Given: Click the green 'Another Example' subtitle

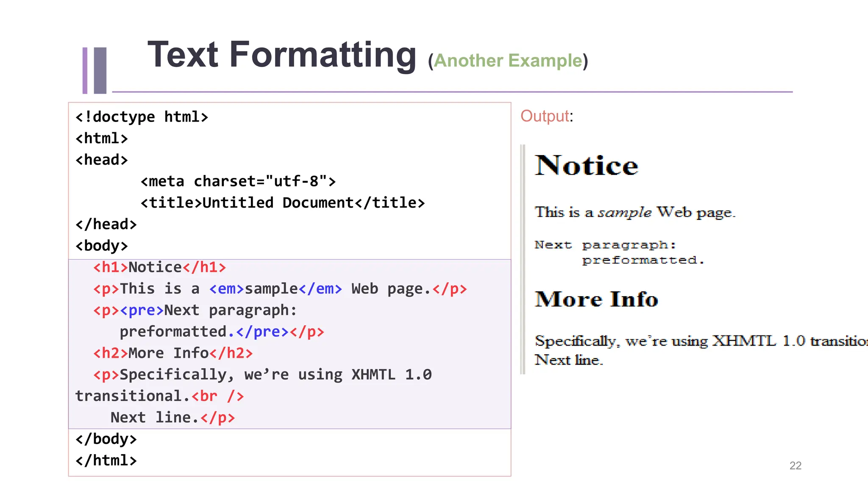Looking at the screenshot, I should [x=508, y=61].
